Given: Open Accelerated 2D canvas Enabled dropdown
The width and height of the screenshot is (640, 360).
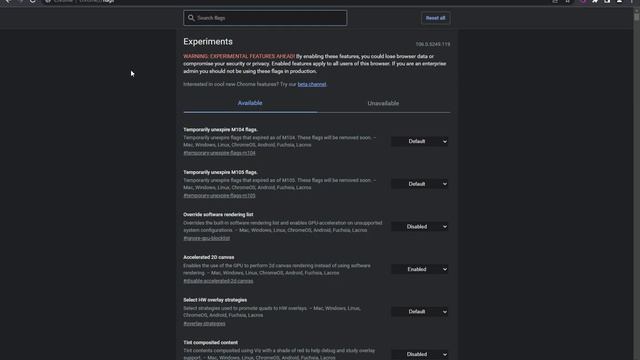Looking at the screenshot, I should [x=420, y=269].
